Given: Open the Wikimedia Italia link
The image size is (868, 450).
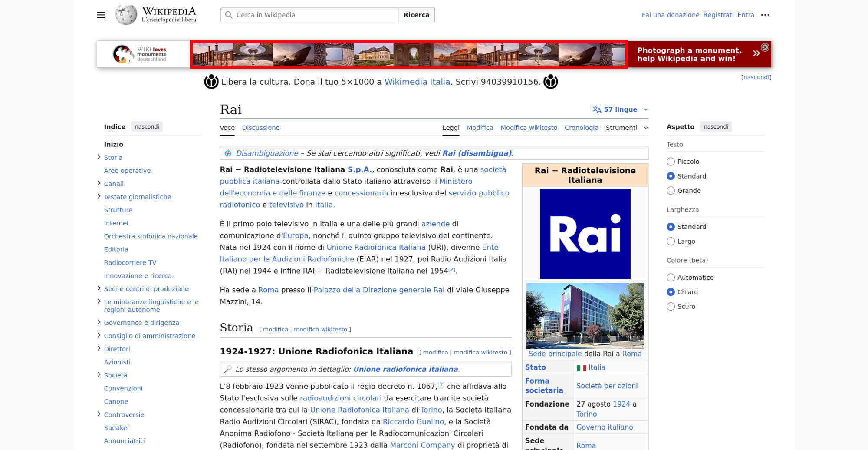Looking at the screenshot, I should 417,82.
